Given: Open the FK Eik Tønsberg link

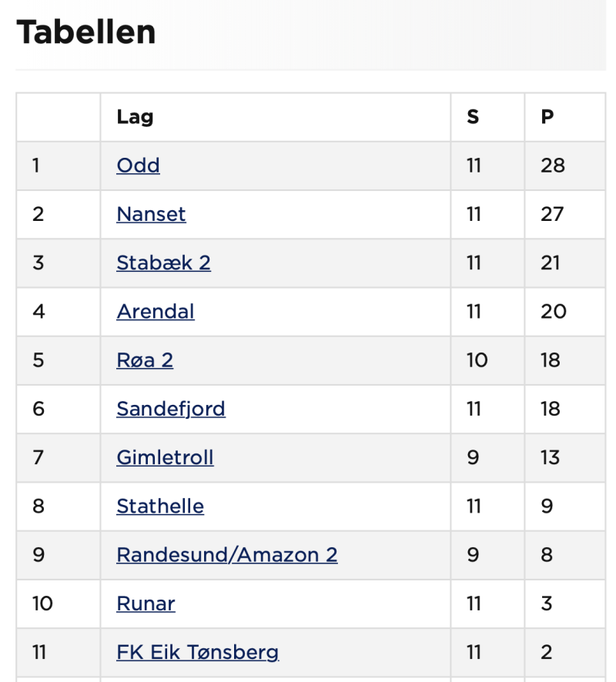Looking at the screenshot, I should click(197, 653).
